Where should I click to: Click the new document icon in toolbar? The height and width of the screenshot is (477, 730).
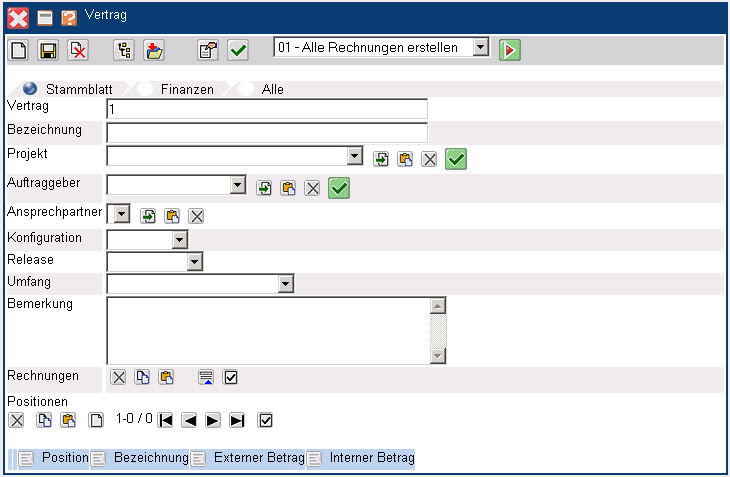[x=19, y=50]
